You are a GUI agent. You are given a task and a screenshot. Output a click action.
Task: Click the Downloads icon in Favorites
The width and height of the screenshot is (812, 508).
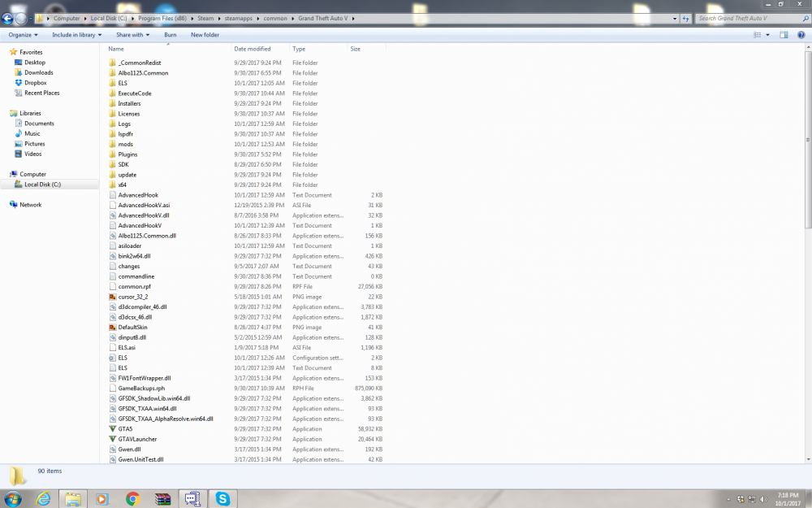coord(19,72)
